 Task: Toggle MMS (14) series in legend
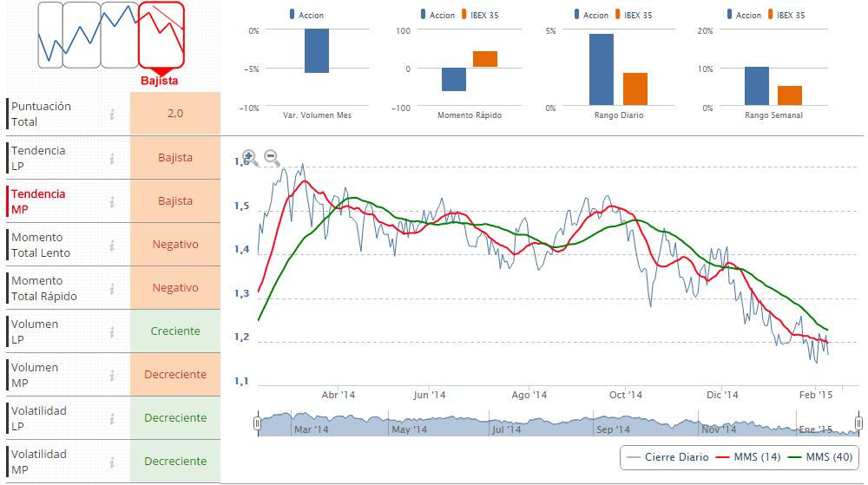tap(748, 457)
